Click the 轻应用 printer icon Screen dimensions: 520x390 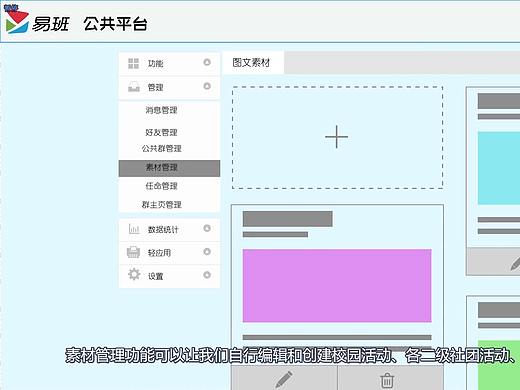click(133, 252)
